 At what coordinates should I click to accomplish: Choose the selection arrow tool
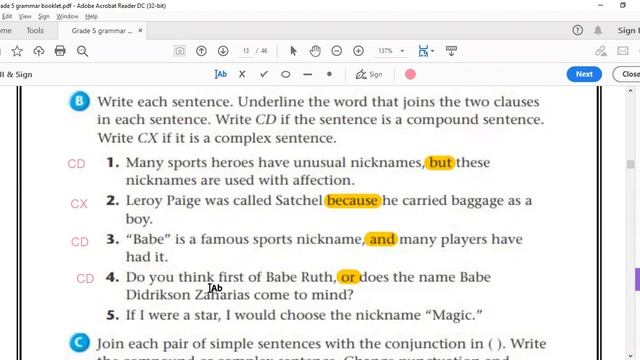[293, 51]
